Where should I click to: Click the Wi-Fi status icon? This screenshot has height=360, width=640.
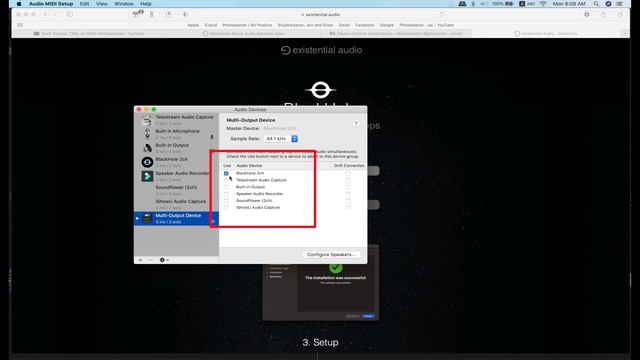pos(543,4)
